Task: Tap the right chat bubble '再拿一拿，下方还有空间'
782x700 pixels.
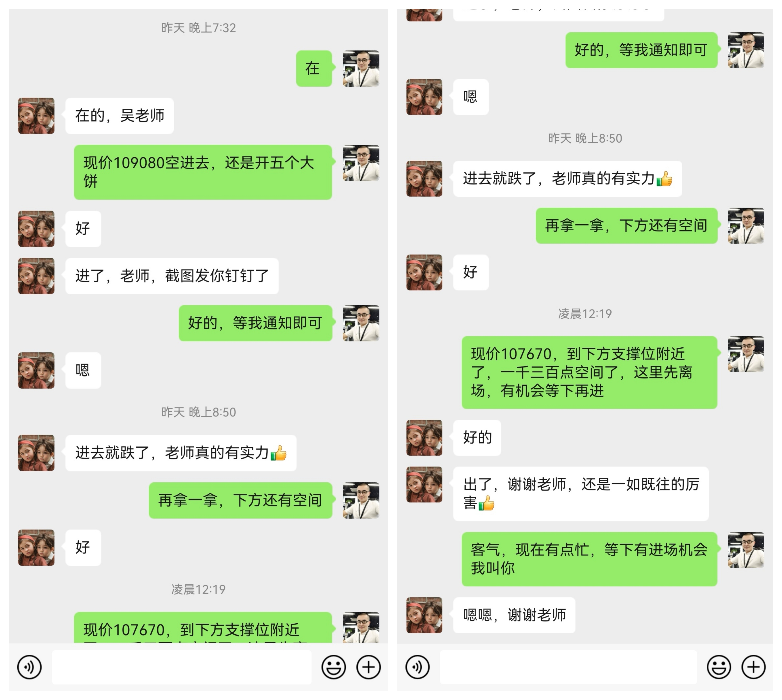Action: pos(626,226)
